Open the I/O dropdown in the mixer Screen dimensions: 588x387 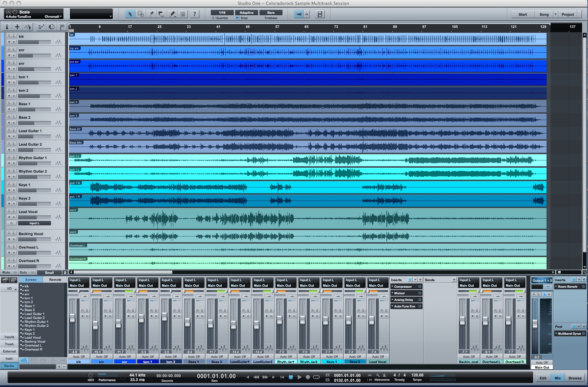click(x=10, y=288)
